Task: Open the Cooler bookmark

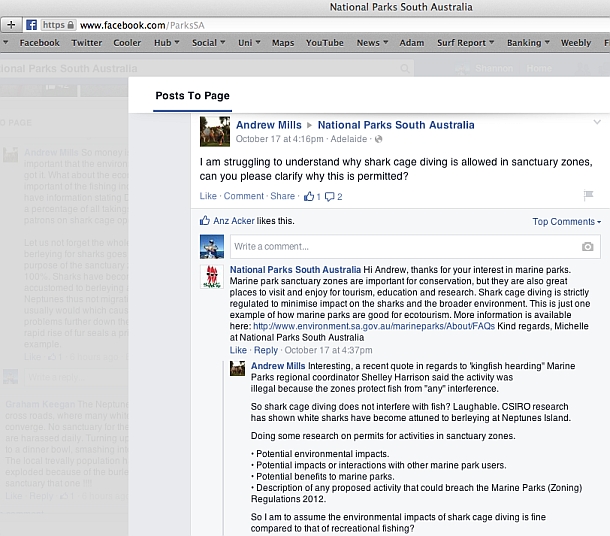Action: tap(127, 43)
